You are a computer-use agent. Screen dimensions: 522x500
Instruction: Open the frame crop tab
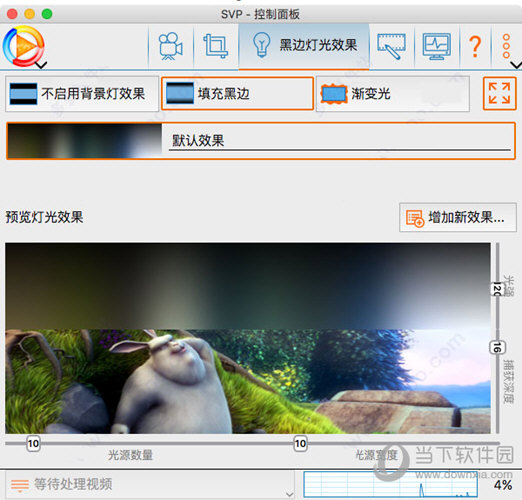(216, 46)
